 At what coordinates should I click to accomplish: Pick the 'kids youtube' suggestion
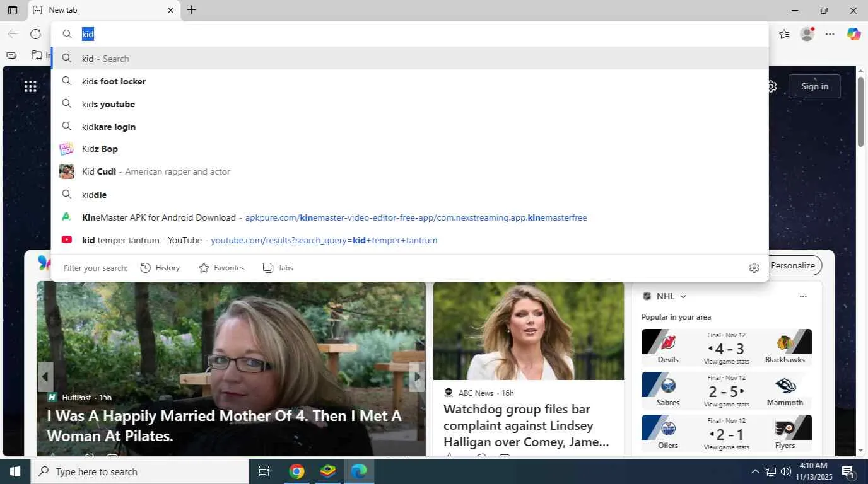coord(410,104)
